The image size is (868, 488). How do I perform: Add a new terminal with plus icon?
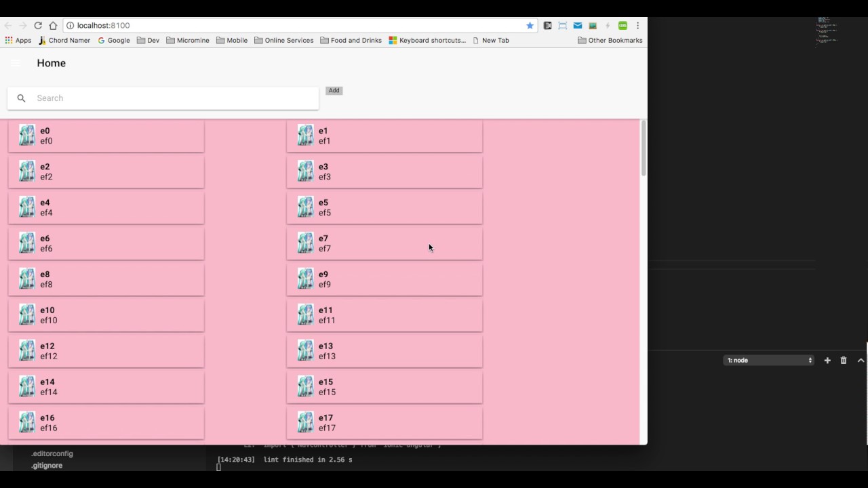827,361
